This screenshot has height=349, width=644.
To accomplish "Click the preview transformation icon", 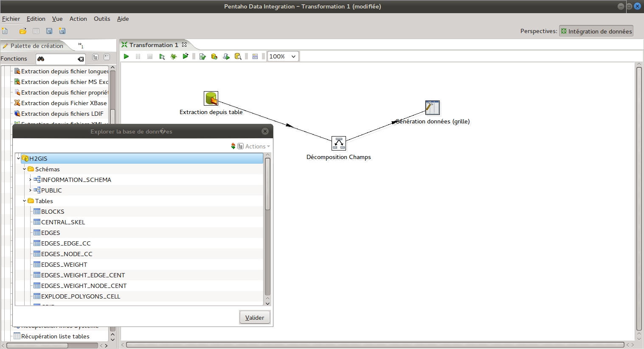I will pyautogui.click(x=162, y=56).
